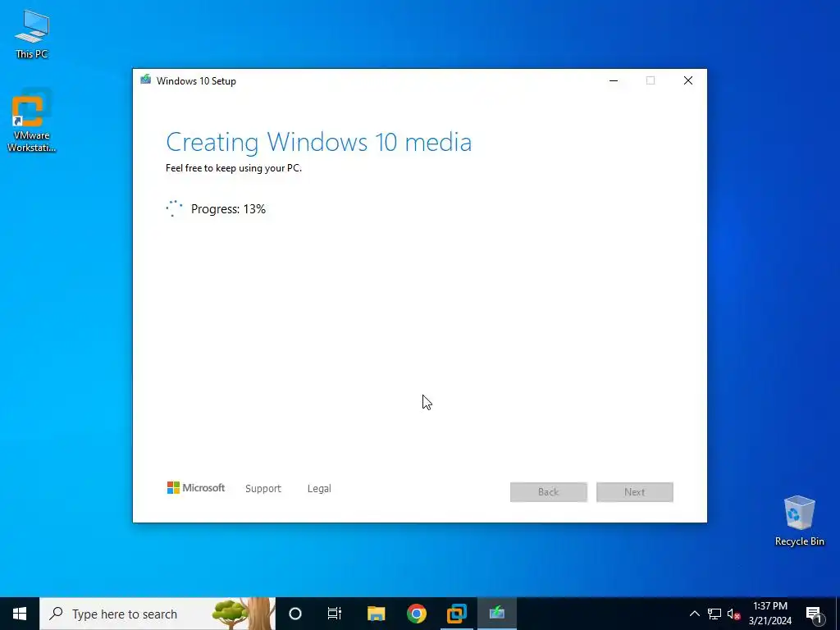
Task: Click the tree picture in search box
Action: [244, 614]
